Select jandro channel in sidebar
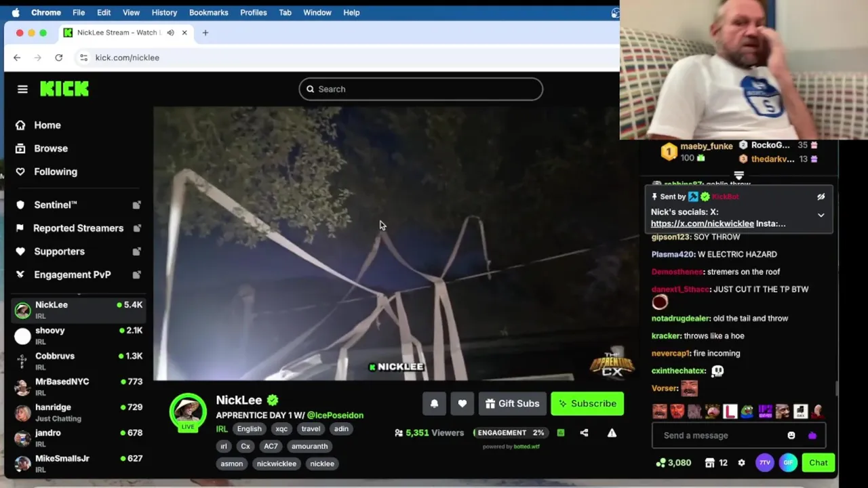868x488 pixels. [78, 438]
